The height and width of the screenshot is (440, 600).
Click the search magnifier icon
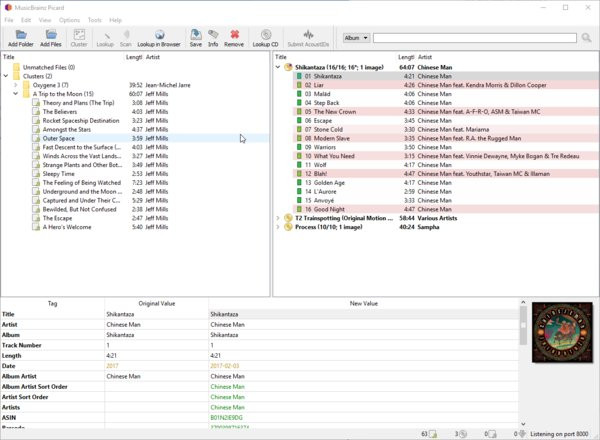tap(586, 37)
